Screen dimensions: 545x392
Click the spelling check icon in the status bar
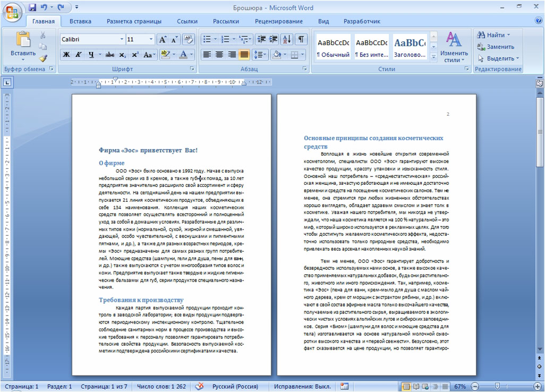(x=199, y=387)
